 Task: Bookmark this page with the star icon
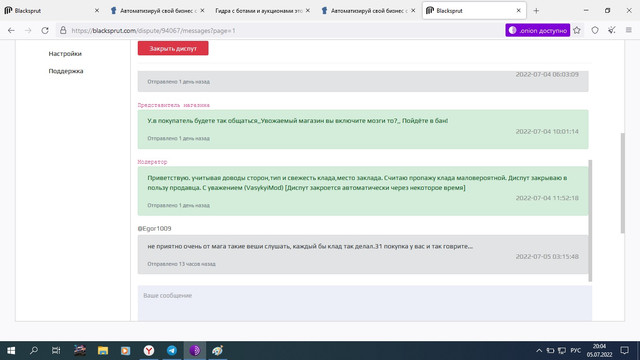(577, 30)
